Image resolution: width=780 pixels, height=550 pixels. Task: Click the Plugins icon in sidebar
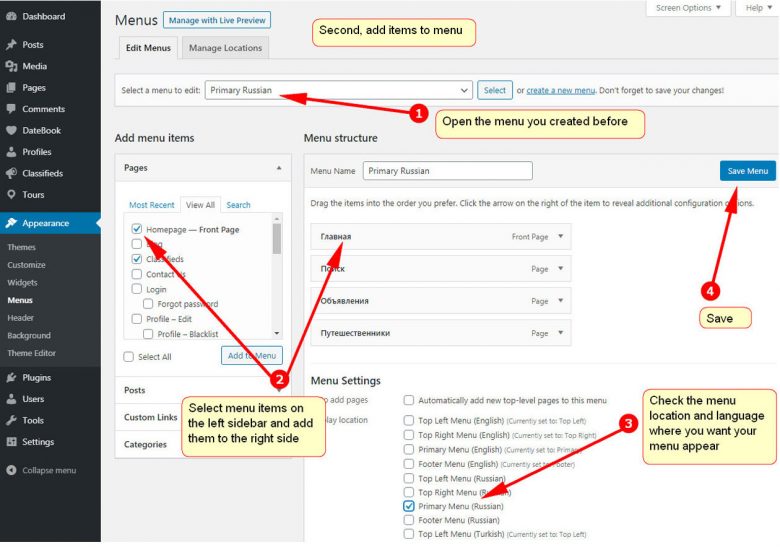11,378
